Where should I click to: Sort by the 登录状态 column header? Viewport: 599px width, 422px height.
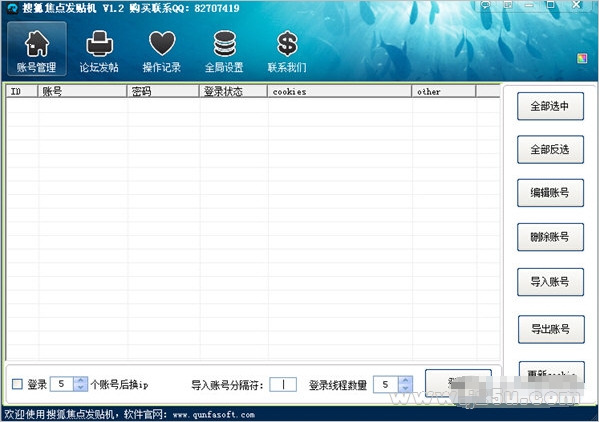(233, 92)
